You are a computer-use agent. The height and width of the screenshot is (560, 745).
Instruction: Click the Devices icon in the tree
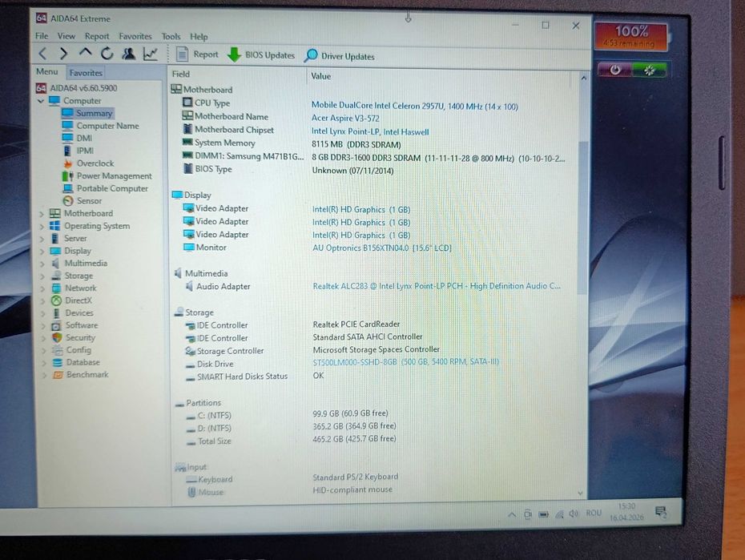57,313
